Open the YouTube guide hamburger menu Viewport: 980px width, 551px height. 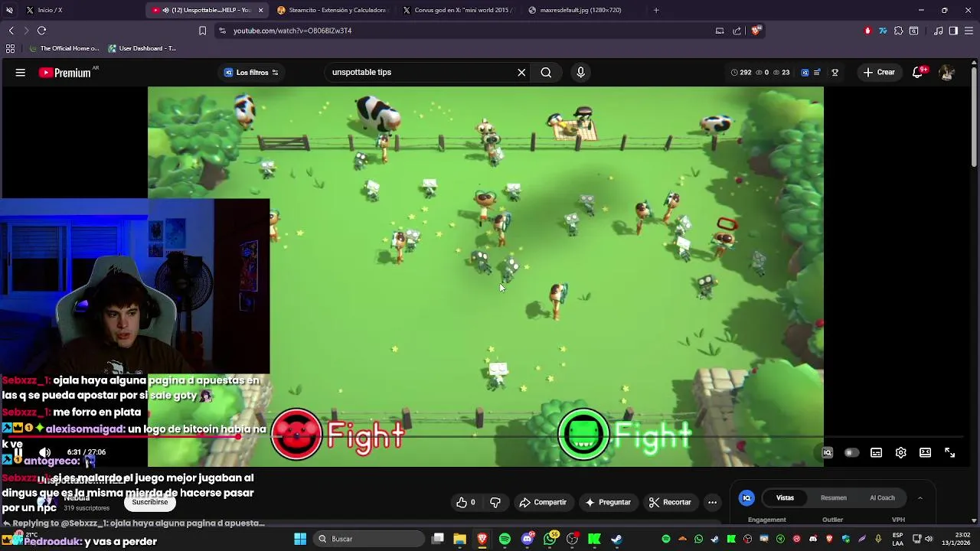[21, 73]
